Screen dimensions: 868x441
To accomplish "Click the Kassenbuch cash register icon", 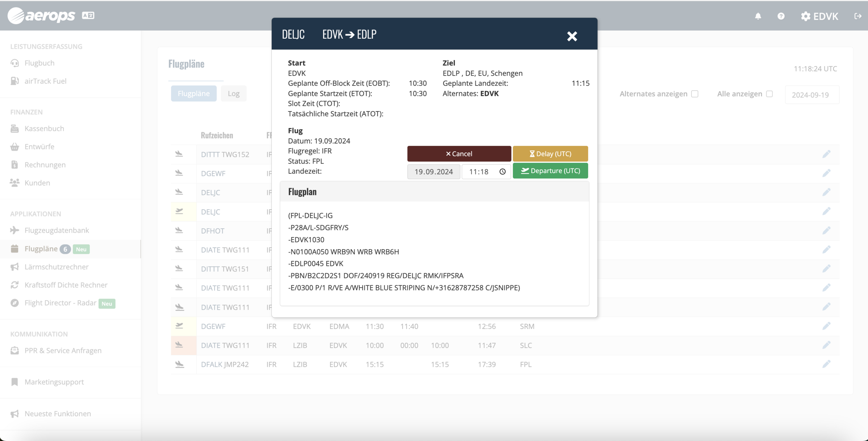I will 14,129.
